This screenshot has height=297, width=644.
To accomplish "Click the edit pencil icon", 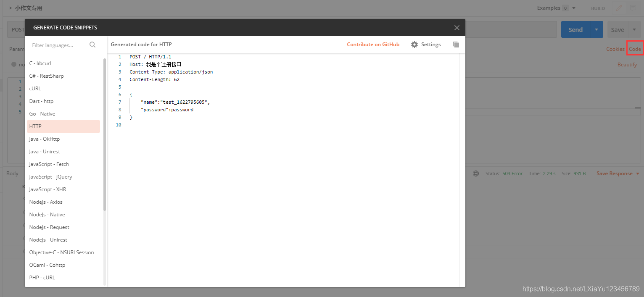I will click(619, 8).
